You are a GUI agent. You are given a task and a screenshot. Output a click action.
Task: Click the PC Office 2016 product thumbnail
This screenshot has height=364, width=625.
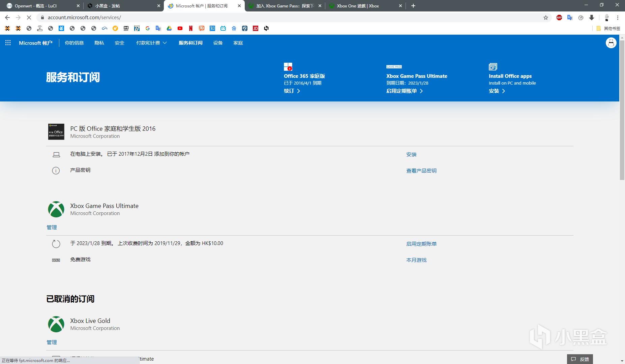56,131
